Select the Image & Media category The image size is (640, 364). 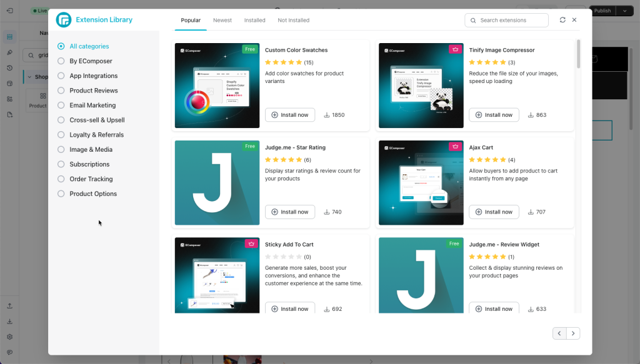point(85,150)
